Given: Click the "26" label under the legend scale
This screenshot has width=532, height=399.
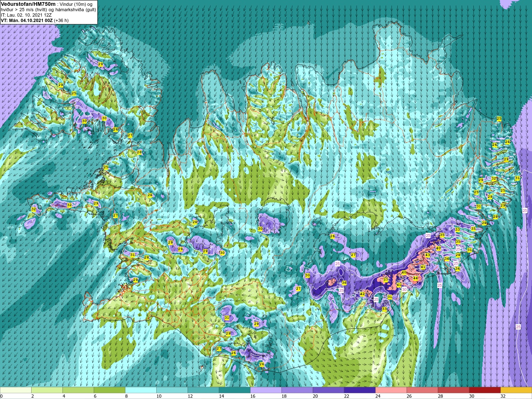Looking at the screenshot, I should (x=409, y=396).
